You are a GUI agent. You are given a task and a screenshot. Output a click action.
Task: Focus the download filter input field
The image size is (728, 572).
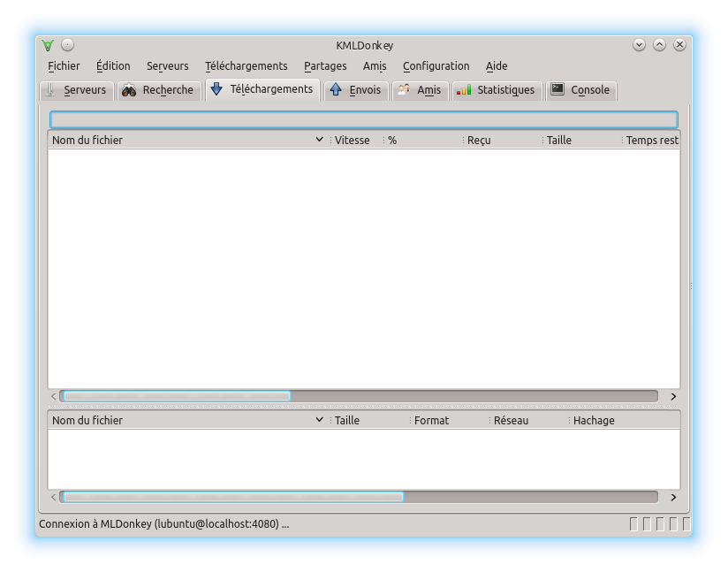(x=363, y=120)
